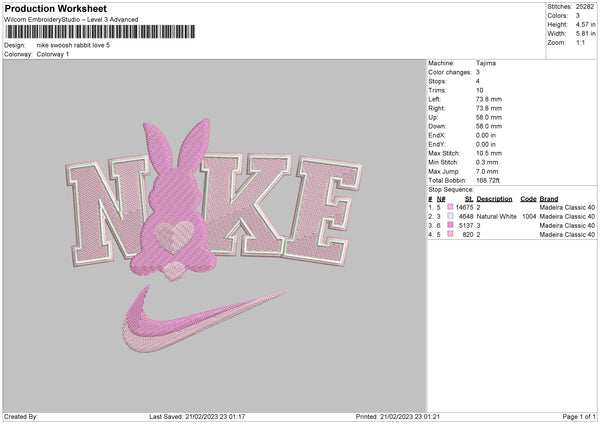
Task: Click the 'St.' column header
Action: (x=469, y=199)
